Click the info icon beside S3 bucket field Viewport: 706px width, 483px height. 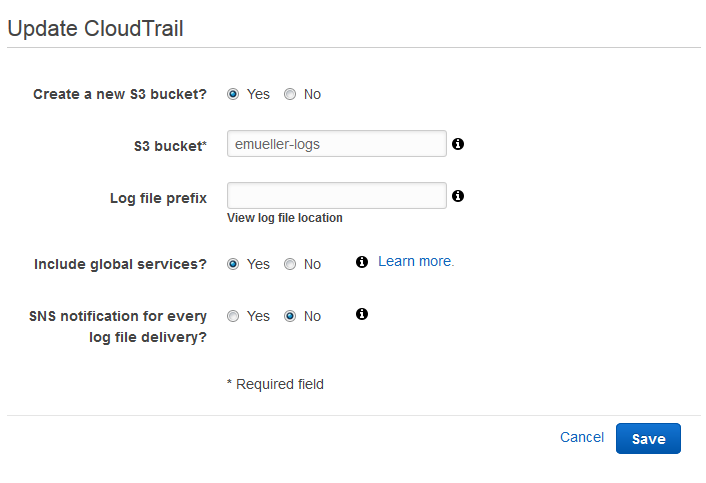(458, 144)
